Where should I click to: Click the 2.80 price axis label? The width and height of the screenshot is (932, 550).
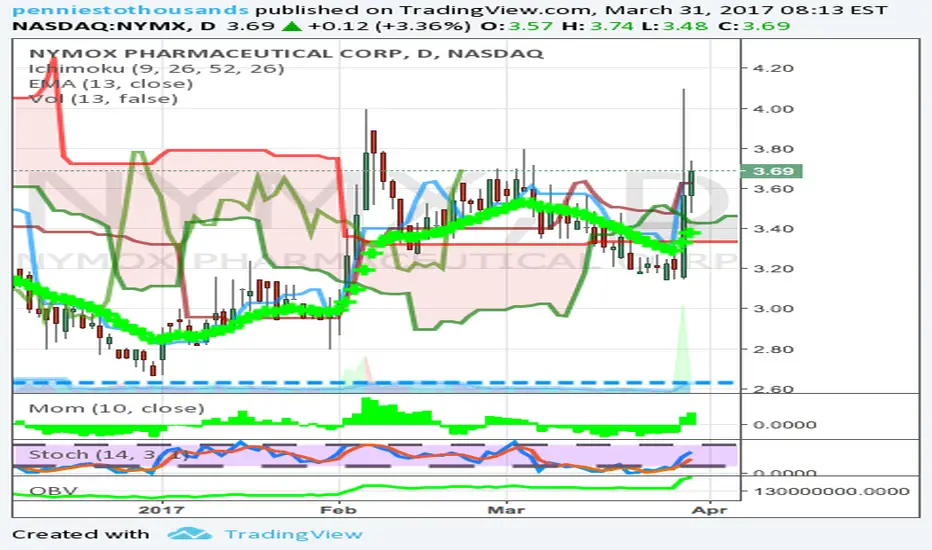[773, 348]
